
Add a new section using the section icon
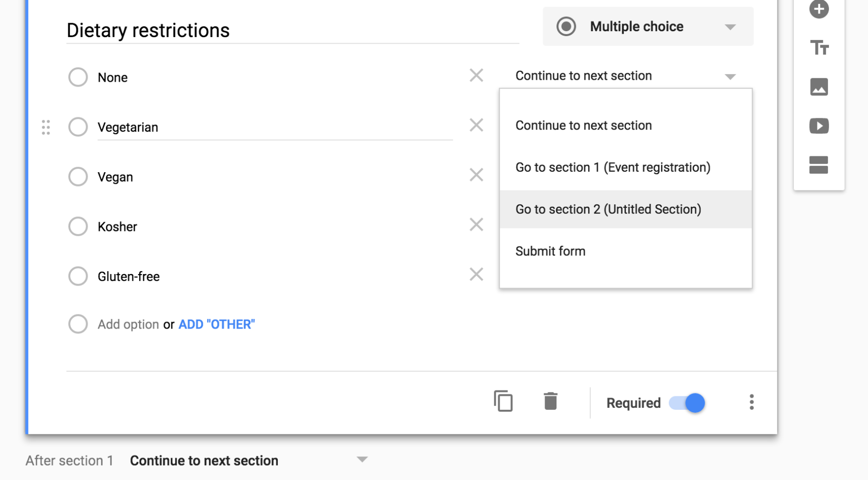coord(819,165)
